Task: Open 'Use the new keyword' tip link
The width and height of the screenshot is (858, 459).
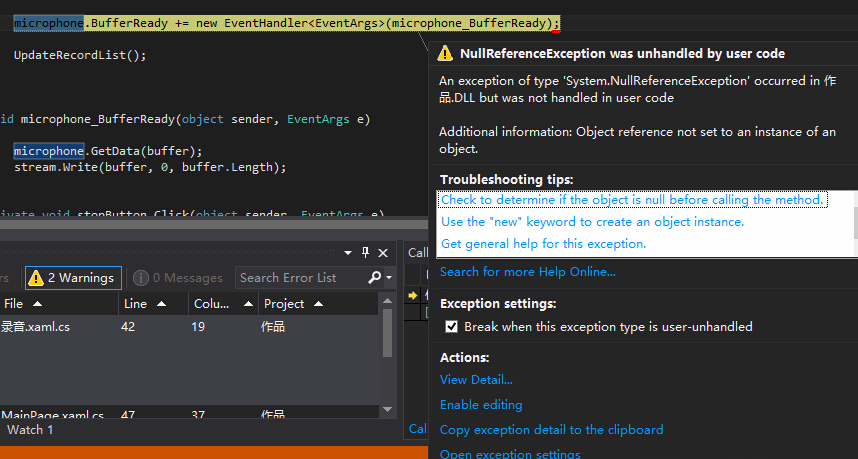Action: (x=593, y=222)
